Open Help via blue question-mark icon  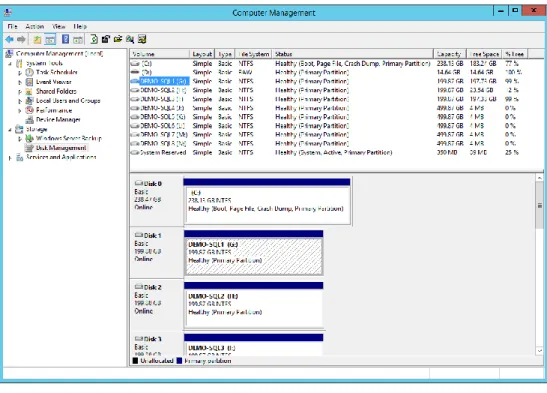tap(65, 39)
